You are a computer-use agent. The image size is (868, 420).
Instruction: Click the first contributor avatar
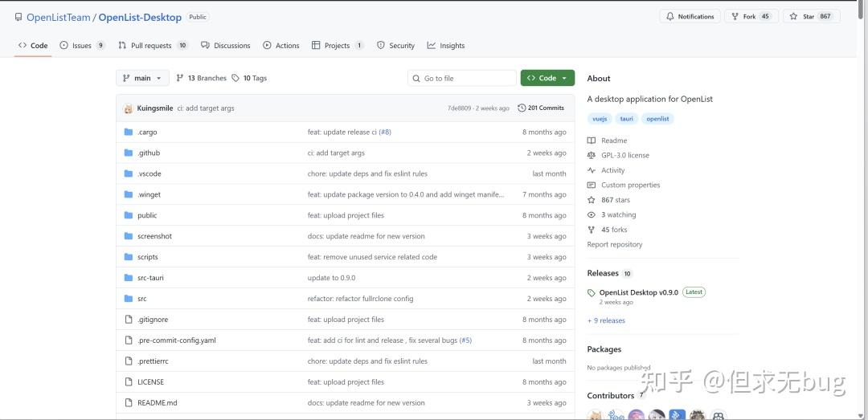[595, 415]
